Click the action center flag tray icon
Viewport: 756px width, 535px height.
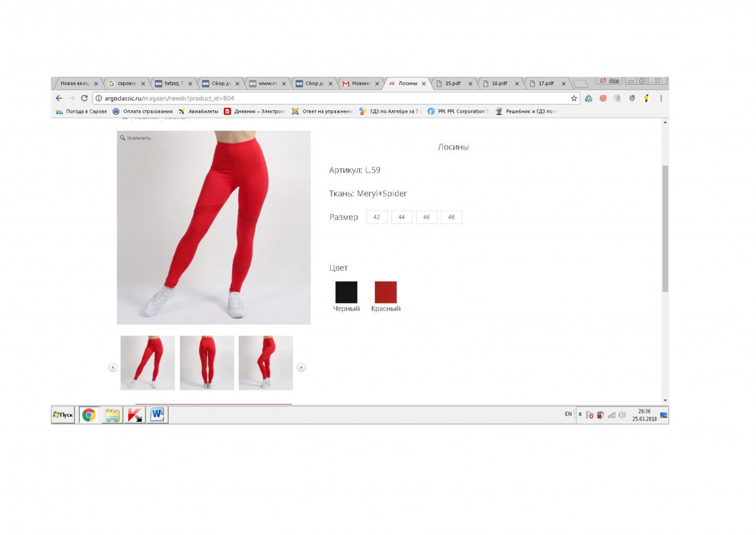point(589,415)
